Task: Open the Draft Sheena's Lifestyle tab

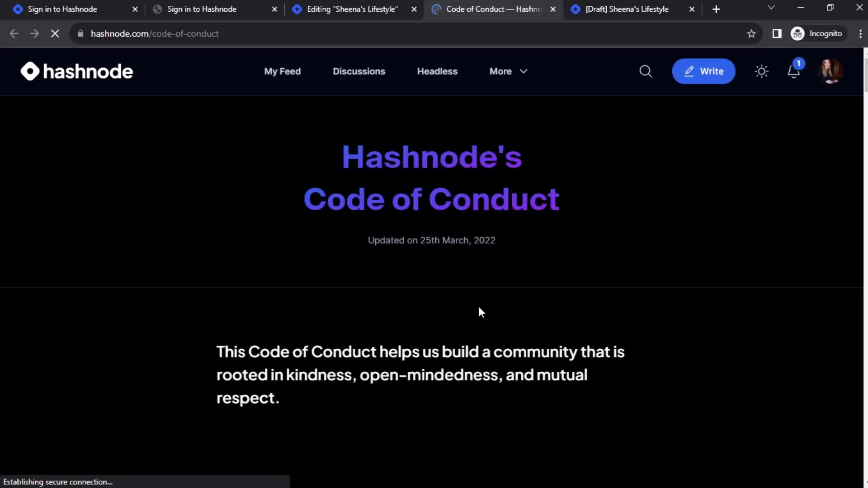Action: pyautogui.click(x=627, y=9)
